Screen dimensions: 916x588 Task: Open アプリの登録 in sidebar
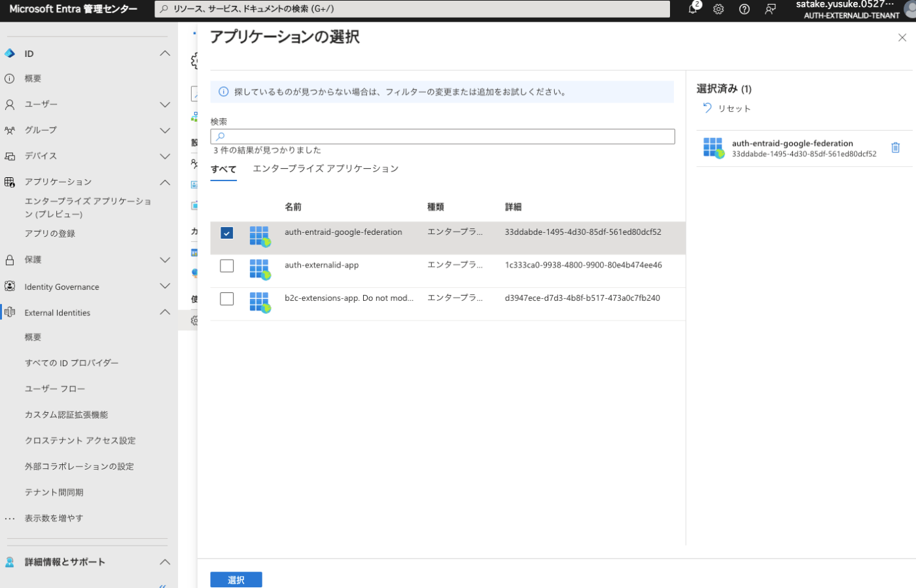pos(50,233)
